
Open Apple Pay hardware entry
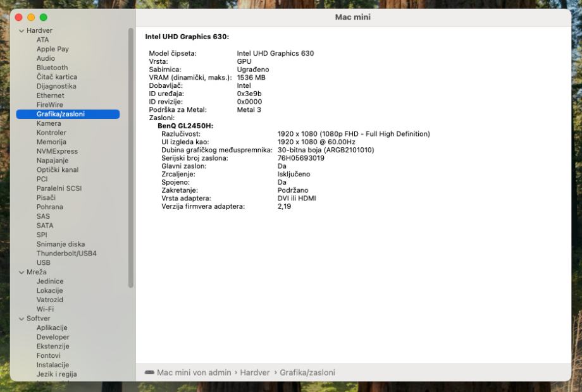point(53,49)
